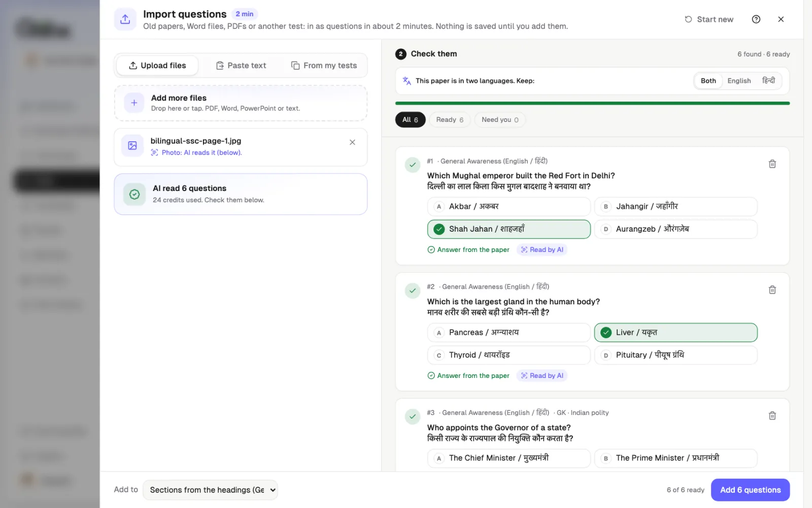
Task: Click the Add 6 questions button
Action: click(750, 490)
